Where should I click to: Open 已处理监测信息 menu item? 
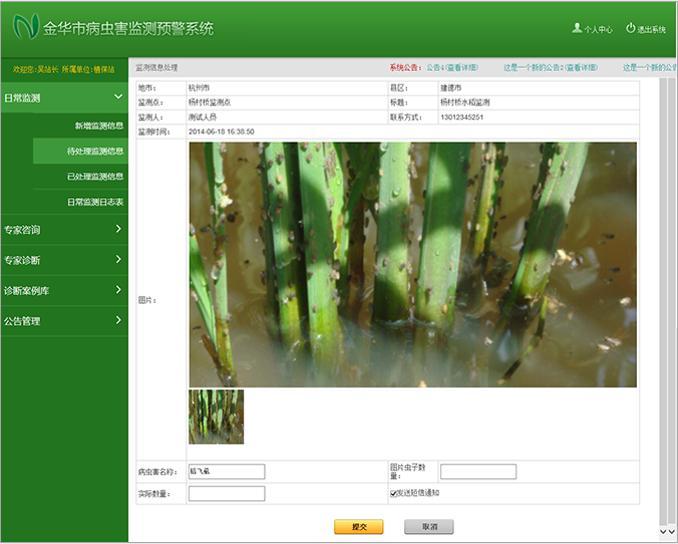tap(95, 177)
